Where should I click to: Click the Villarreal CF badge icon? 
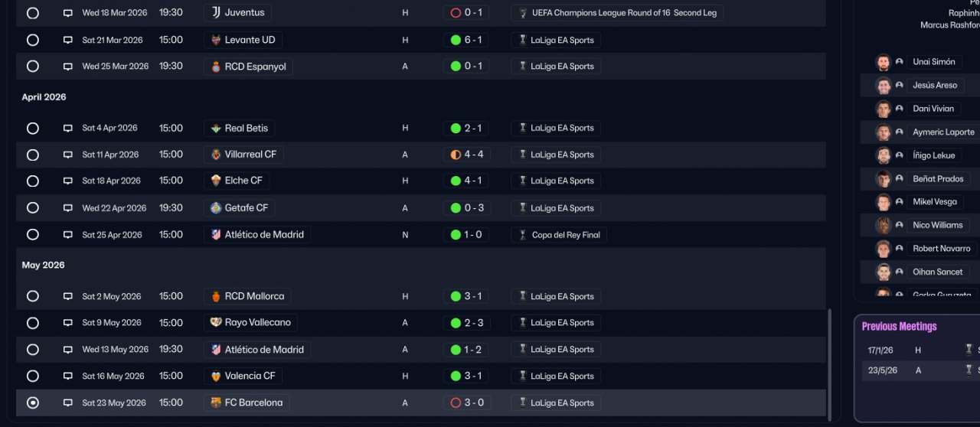[216, 155]
